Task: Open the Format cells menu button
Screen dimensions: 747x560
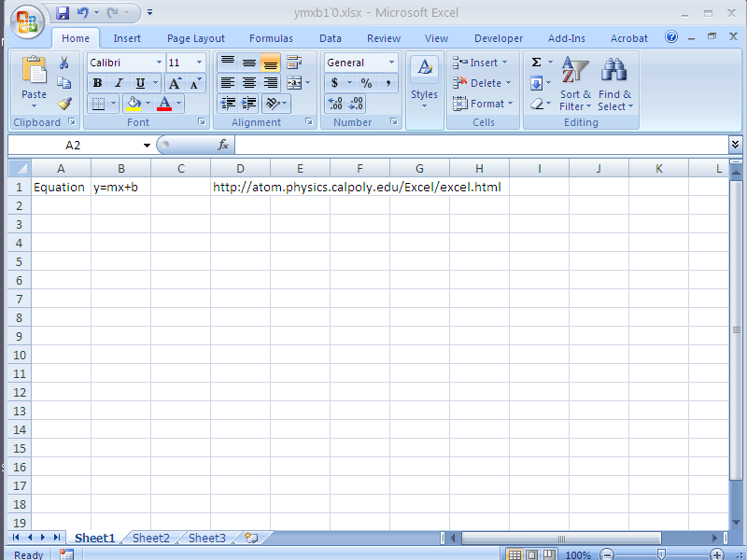Action: click(482, 104)
